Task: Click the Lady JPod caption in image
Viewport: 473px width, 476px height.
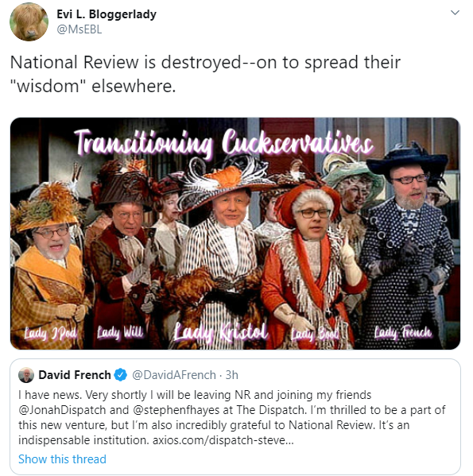Action: (x=51, y=333)
